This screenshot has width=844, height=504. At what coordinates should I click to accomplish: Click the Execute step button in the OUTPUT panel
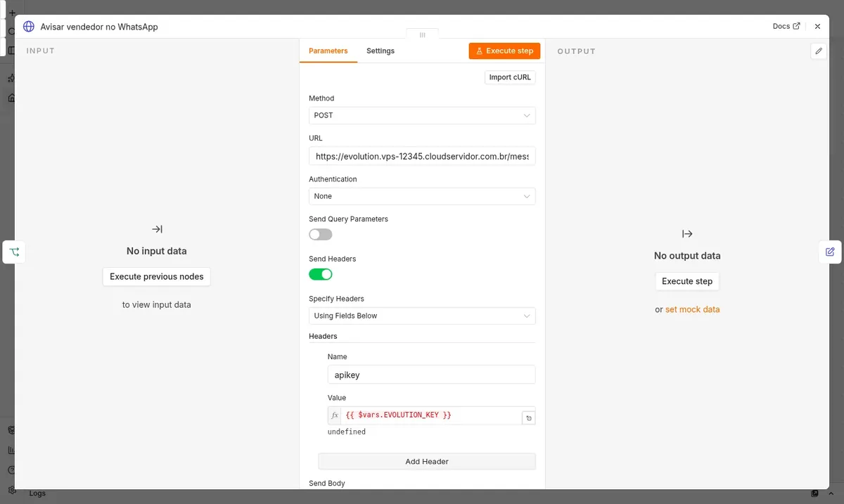pyautogui.click(x=687, y=281)
